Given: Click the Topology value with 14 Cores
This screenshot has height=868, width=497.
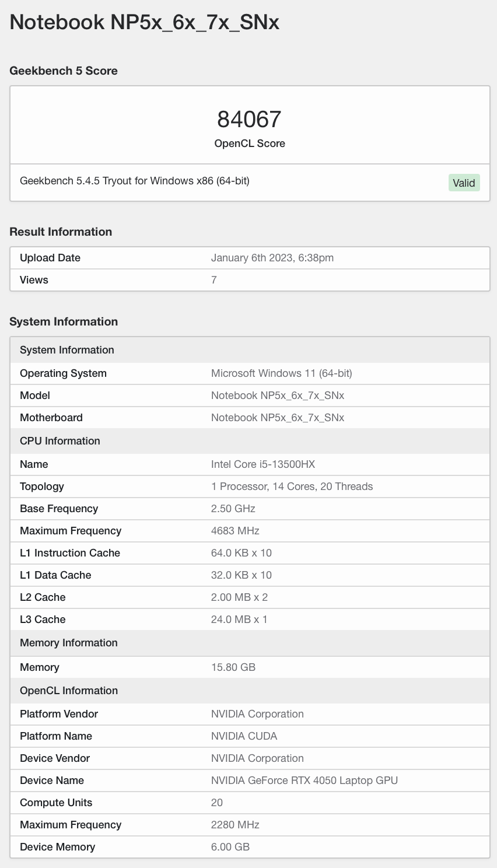Looking at the screenshot, I should 292,487.
